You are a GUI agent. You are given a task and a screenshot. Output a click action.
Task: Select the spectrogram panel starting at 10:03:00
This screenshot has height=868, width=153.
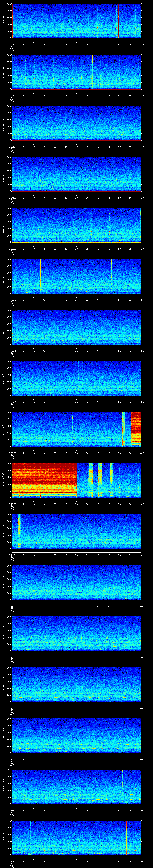click(x=76, y=123)
